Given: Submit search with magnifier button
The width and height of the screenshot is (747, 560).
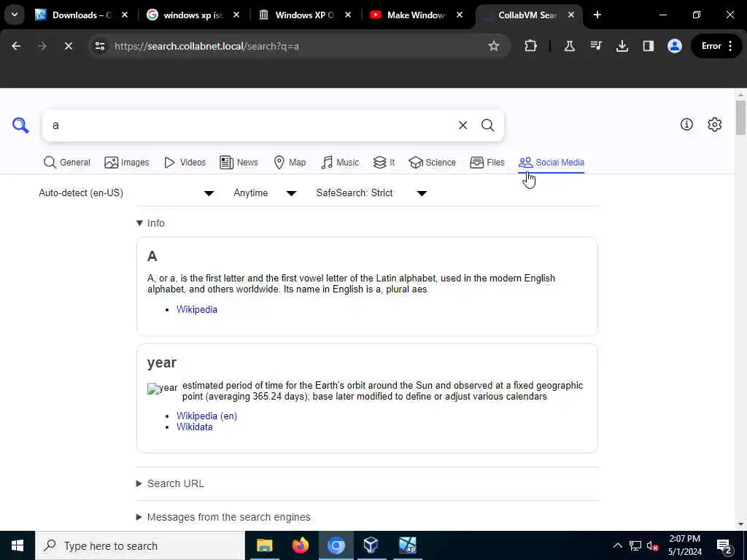Looking at the screenshot, I should [x=487, y=125].
